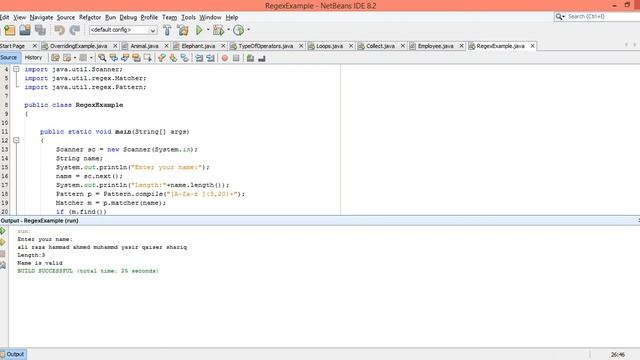Click Find Previous Occurrence icon

113,58
